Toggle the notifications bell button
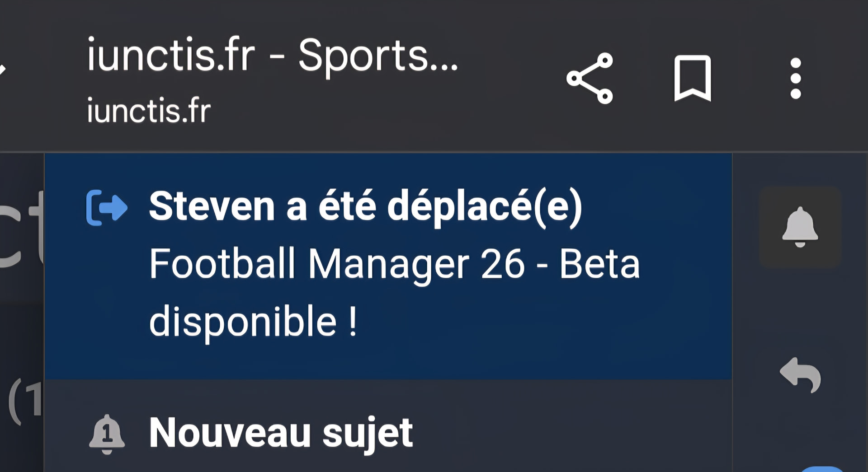The height and width of the screenshot is (472, 868). click(800, 227)
